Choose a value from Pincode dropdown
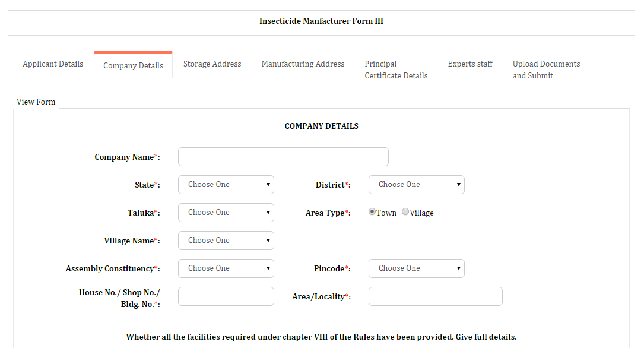Screen dimensions: 644x348 (417, 268)
